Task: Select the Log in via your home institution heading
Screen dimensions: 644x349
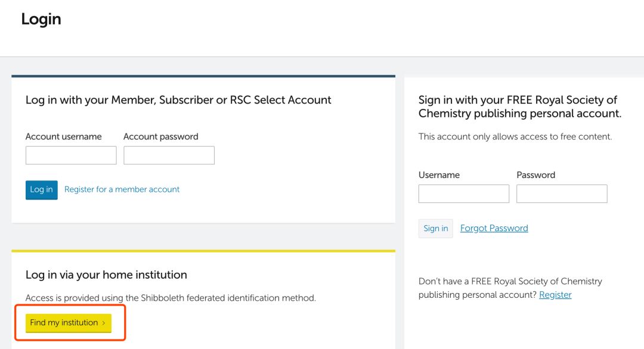Action: [x=106, y=275]
